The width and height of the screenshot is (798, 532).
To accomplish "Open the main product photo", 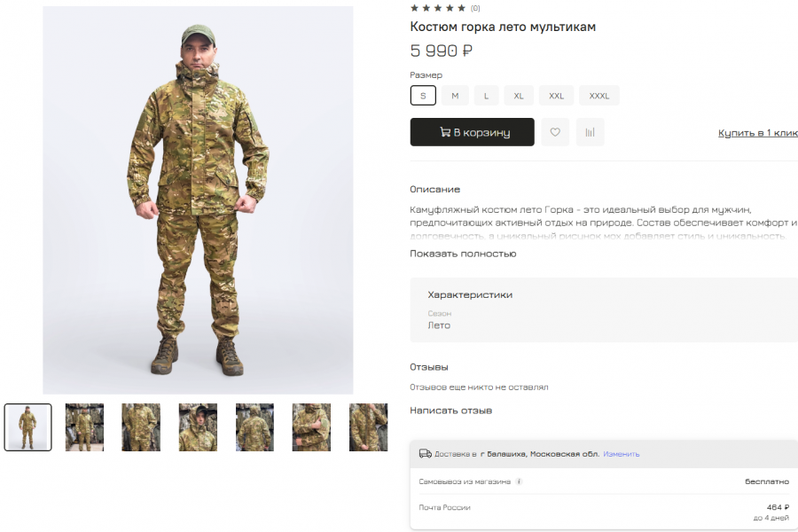I will point(198,199).
